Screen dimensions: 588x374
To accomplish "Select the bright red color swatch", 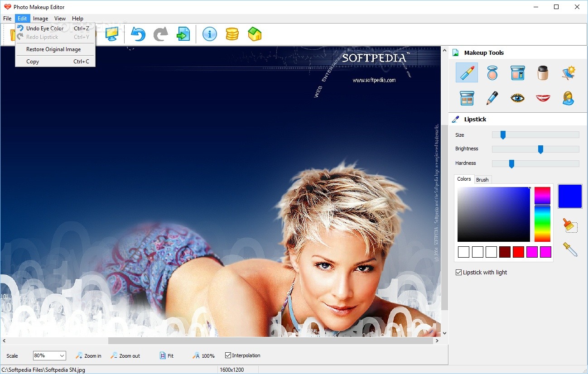I will click(x=518, y=252).
